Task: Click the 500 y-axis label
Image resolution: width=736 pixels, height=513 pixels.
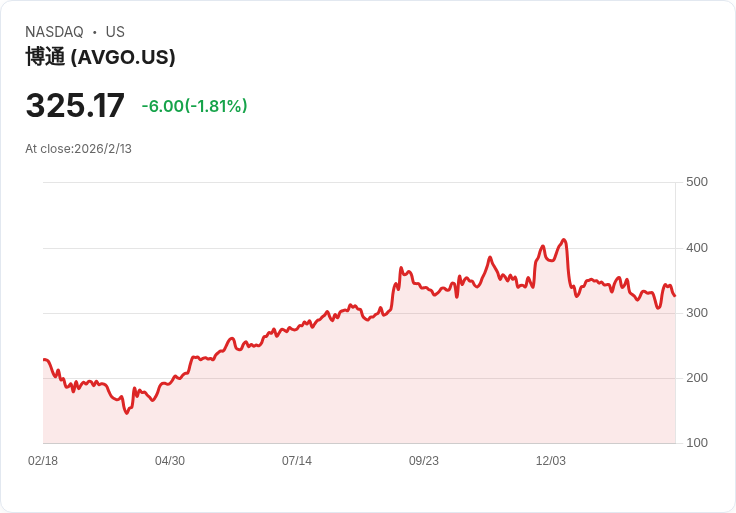Action: (697, 182)
